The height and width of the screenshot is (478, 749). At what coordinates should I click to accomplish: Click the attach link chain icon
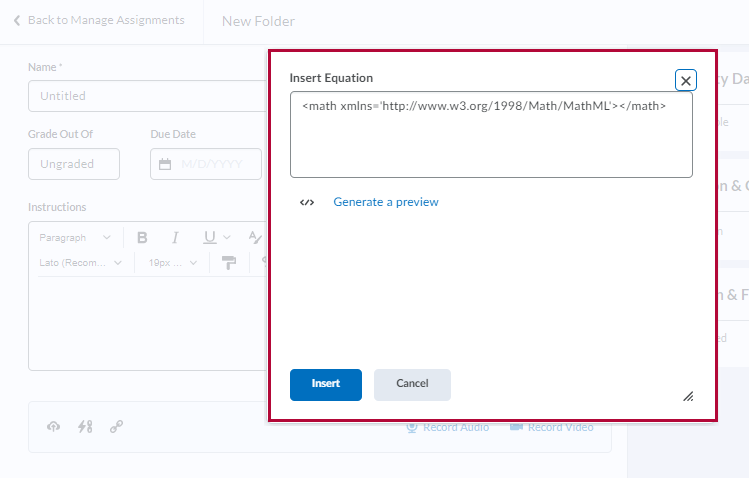pos(116,427)
